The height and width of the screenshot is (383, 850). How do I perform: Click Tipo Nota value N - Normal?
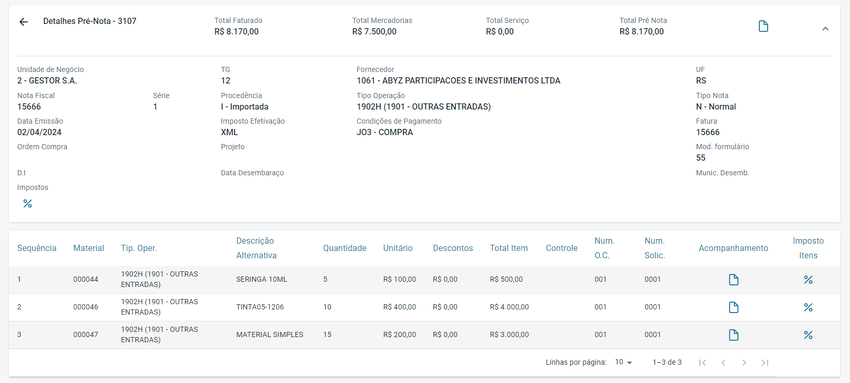pyautogui.click(x=716, y=107)
